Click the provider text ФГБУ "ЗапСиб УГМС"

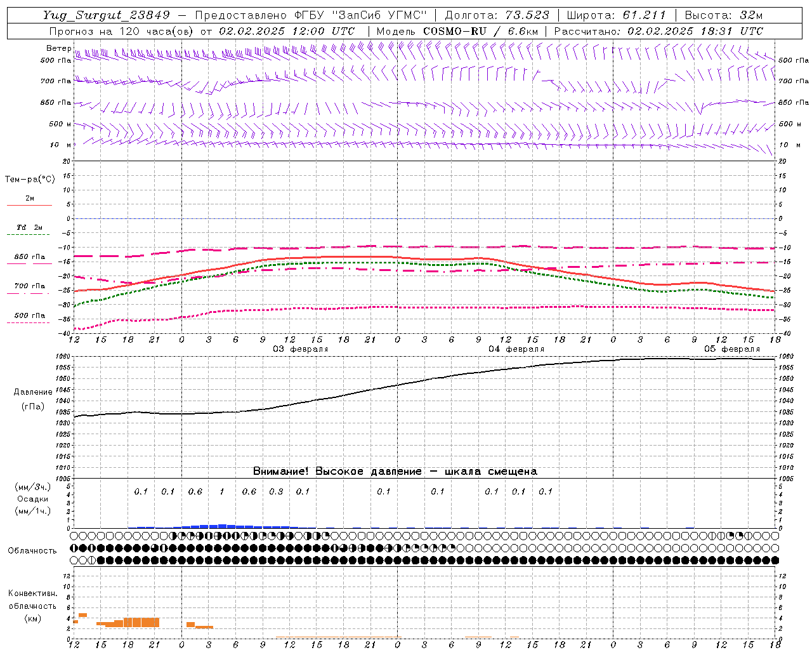(x=360, y=15)
